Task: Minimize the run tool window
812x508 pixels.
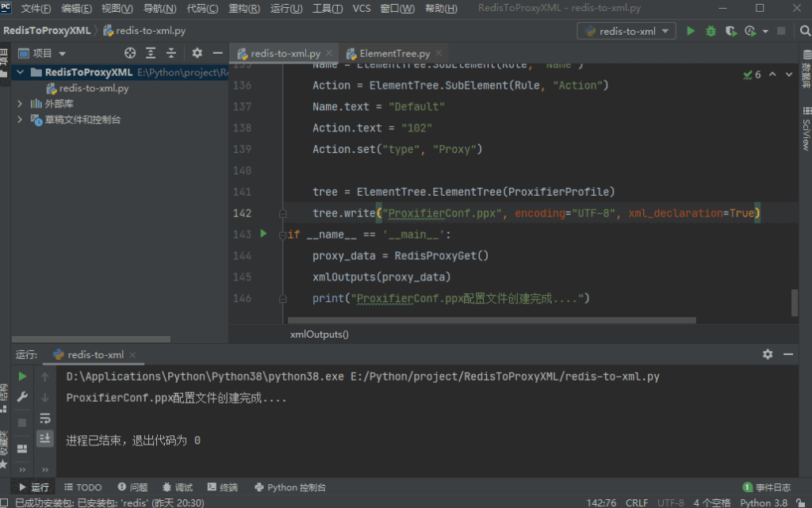Action: 788,353
